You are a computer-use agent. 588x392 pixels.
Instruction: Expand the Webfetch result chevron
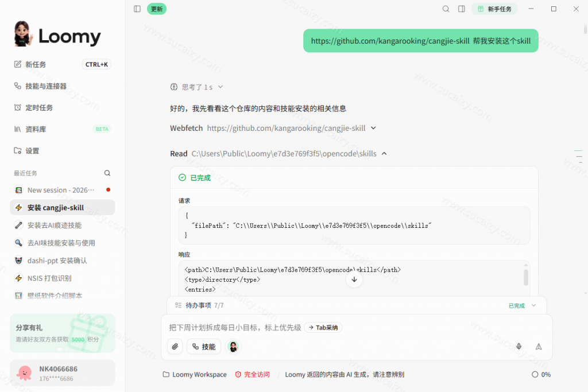(x=373, y=128)
